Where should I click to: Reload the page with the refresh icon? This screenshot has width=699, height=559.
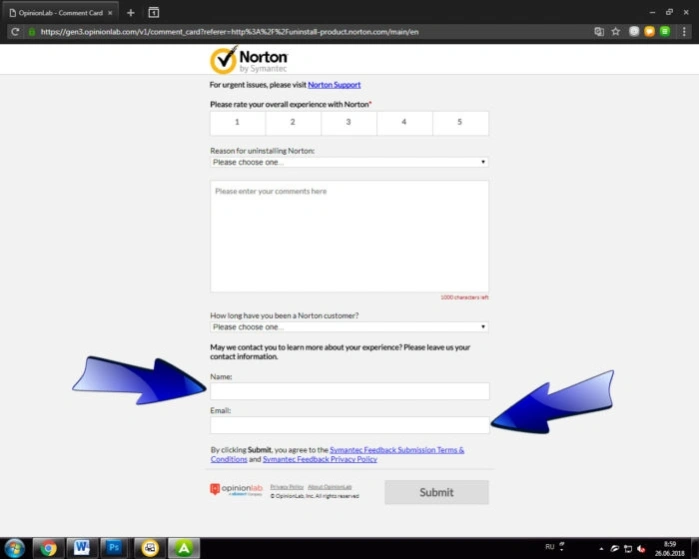15,32
